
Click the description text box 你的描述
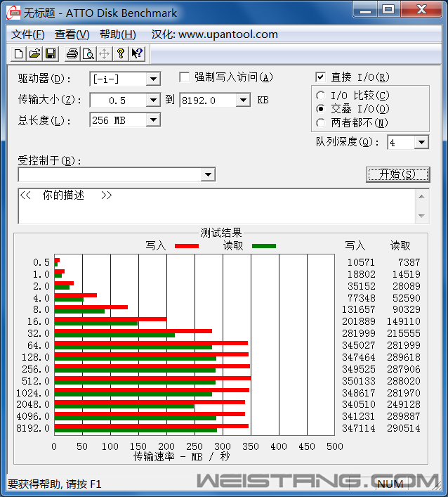[217, 207]
